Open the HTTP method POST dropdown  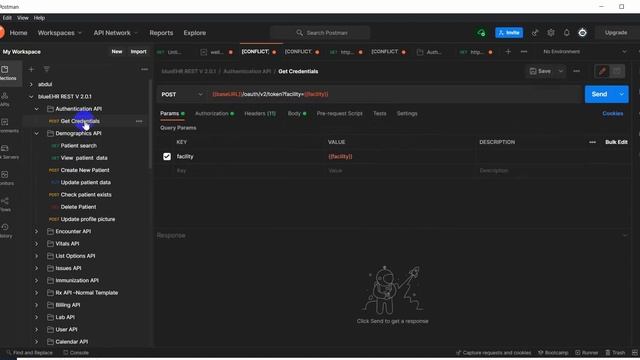[182, 94]
